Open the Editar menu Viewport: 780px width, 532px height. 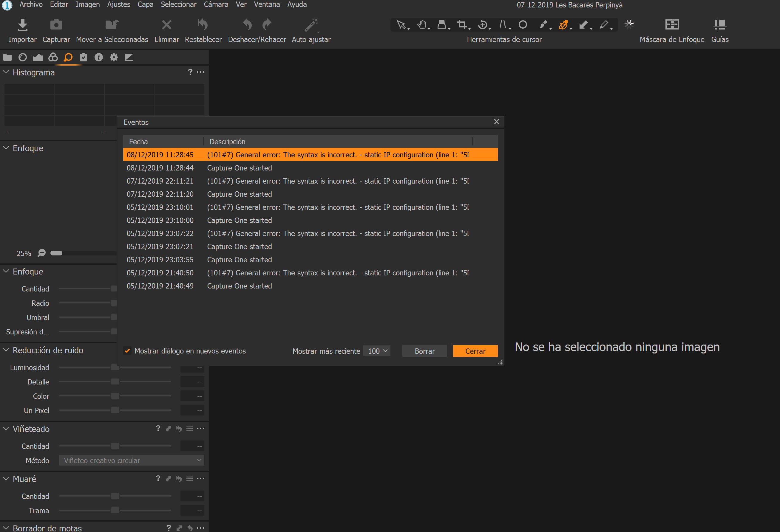click(x=59, y=5)
